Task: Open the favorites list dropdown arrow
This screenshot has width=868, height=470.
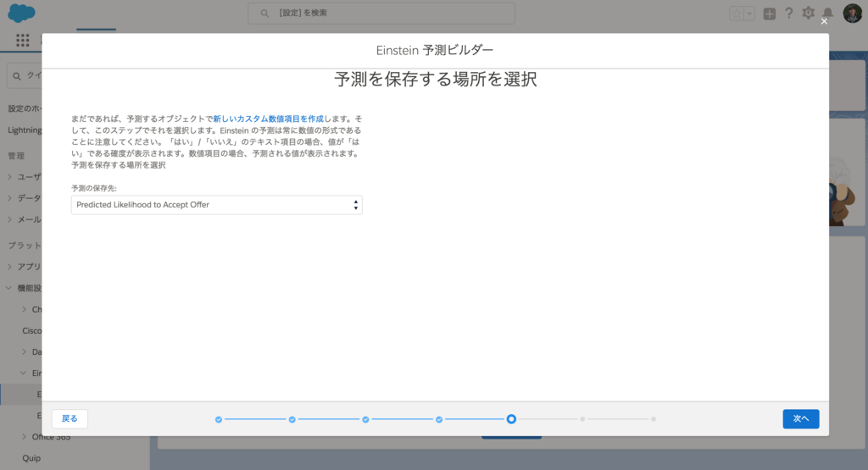Action: (749, 14)
